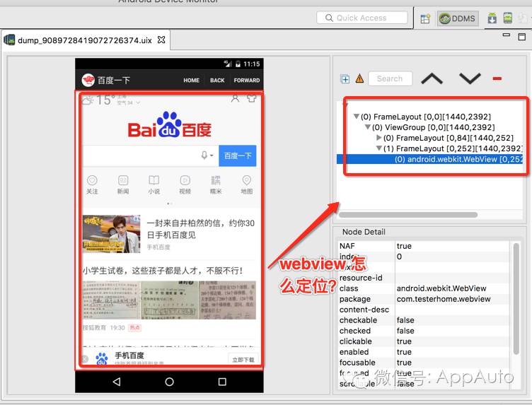
Task: Click the Baidu logo image
Action: coord(169,124)
